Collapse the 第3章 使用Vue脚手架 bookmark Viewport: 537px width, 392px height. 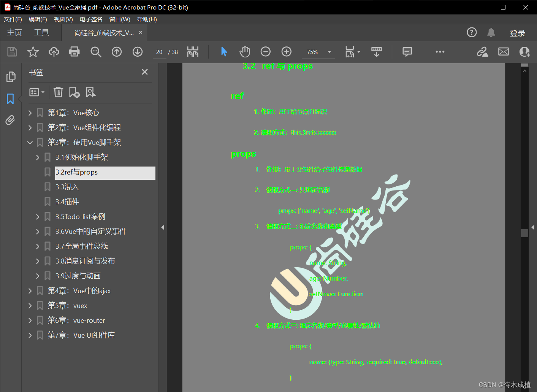point(30,142)
